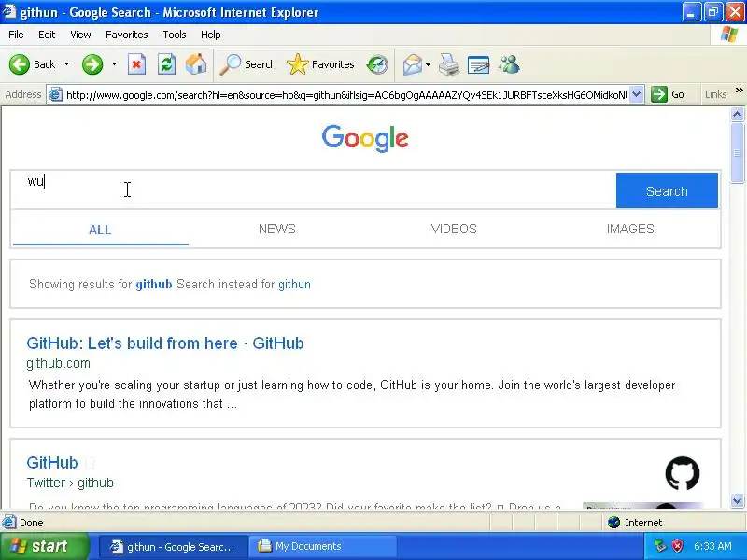Click the green Forward arrow icon

tap(92, 64)
